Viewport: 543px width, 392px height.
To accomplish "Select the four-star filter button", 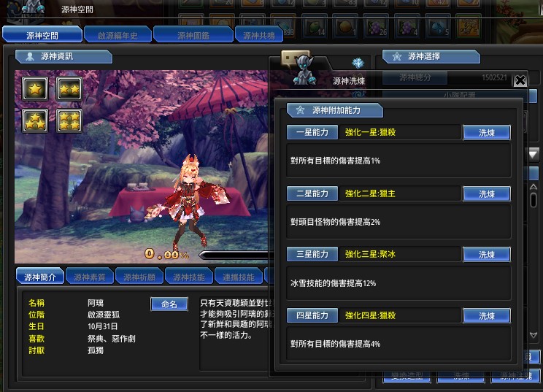I will tap(69, 121).
